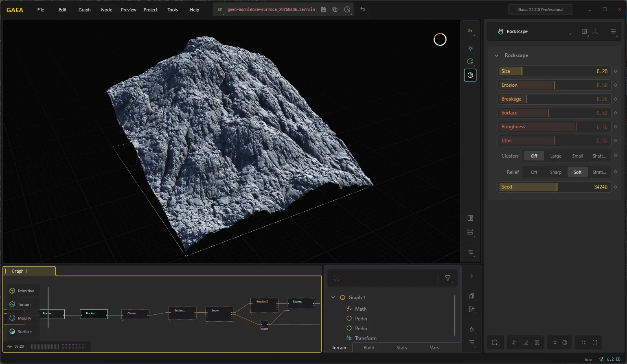Click the save file icon in title bar

pos(323,9)
